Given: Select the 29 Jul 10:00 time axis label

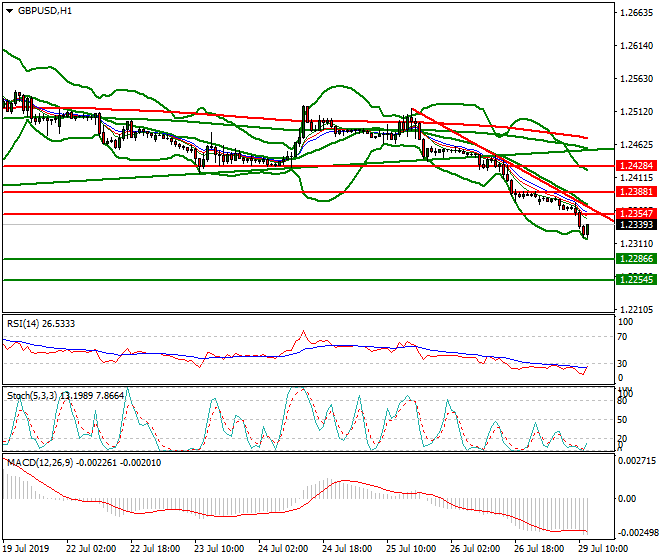Looking at the screenshot, I should (x=603, y=549).
